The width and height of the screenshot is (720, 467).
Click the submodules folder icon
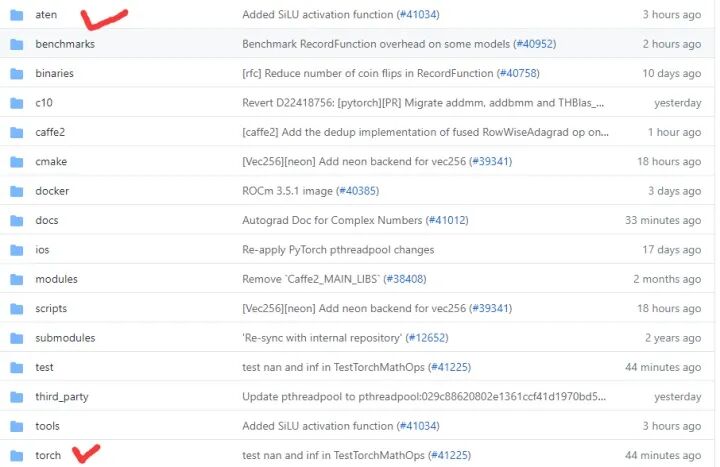(17, 338)
